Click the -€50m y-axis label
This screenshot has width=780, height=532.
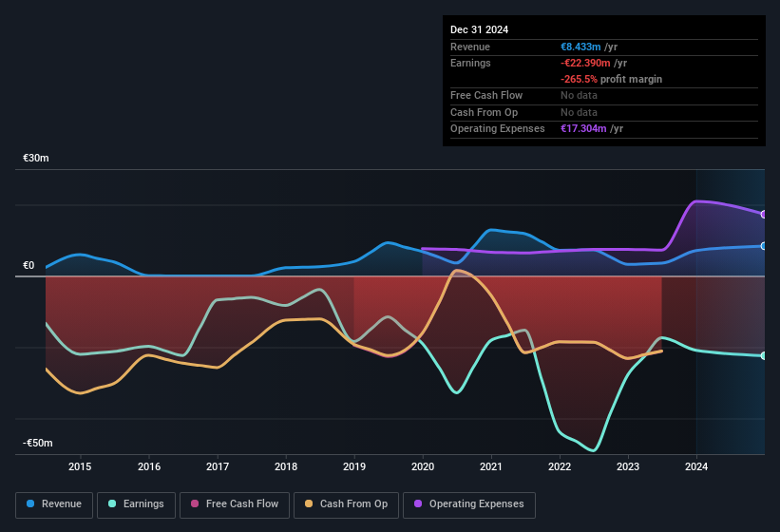click(x=37, y=443)
